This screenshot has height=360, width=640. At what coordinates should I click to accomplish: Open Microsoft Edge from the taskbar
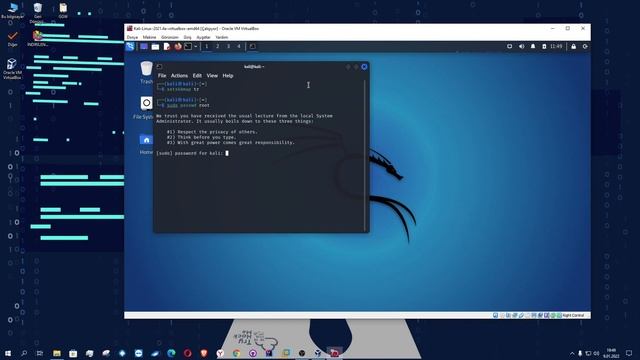pos(171,353)
